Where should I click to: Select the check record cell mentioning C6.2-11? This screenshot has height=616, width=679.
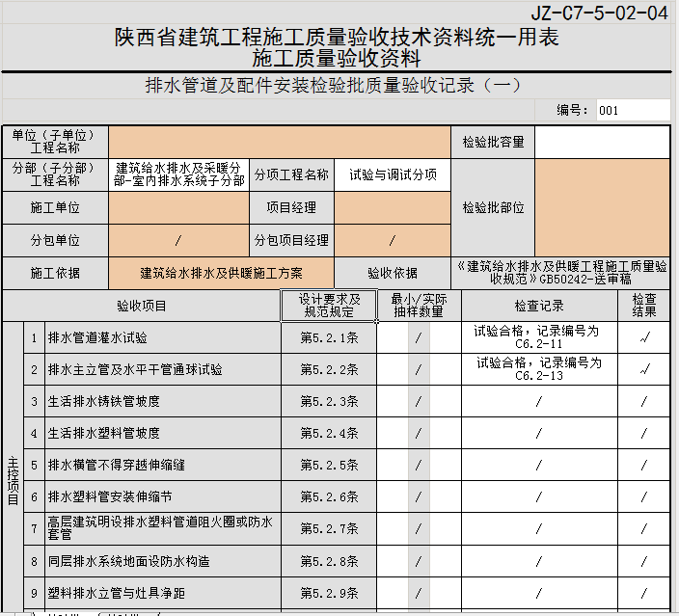click(x=539, y=337)
